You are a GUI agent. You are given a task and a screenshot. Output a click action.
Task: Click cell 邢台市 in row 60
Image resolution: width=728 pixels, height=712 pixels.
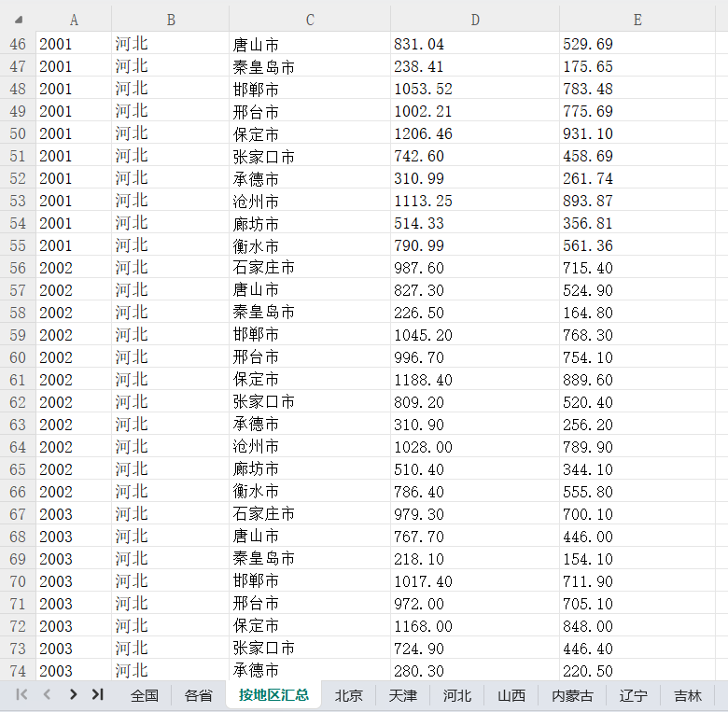pos(310,356)
